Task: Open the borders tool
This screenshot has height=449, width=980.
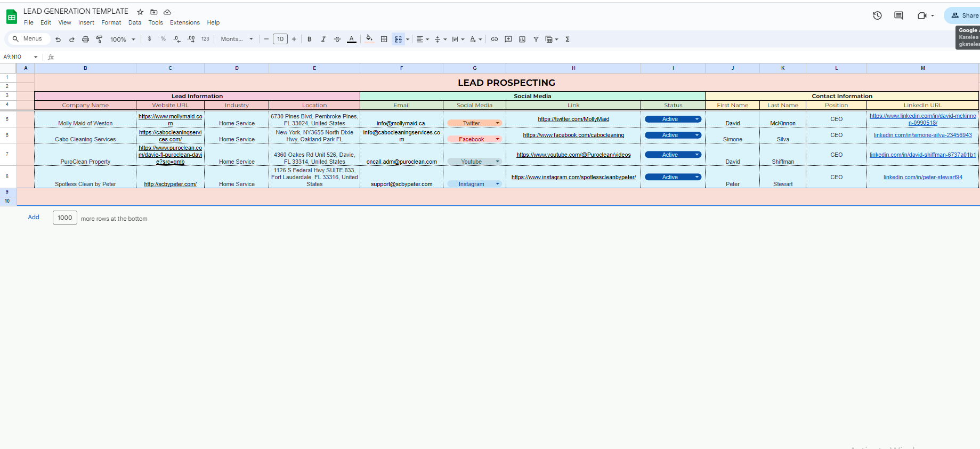Action: point(384,39)
